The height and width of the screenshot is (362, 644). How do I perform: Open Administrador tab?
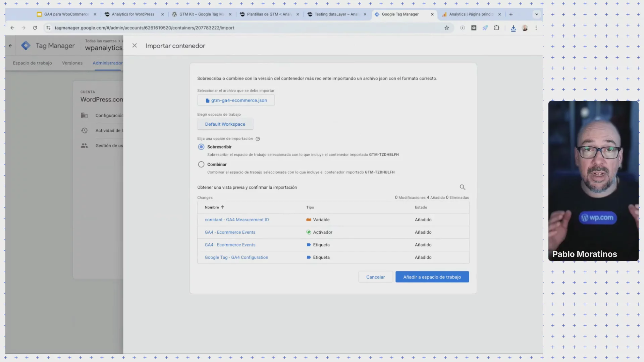point(108,63)
